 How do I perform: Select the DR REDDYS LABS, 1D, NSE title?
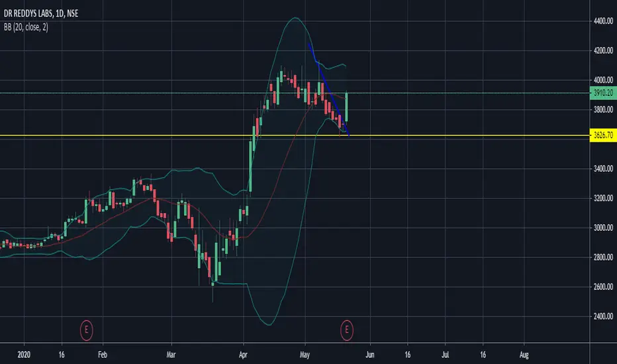pos(41,14)
